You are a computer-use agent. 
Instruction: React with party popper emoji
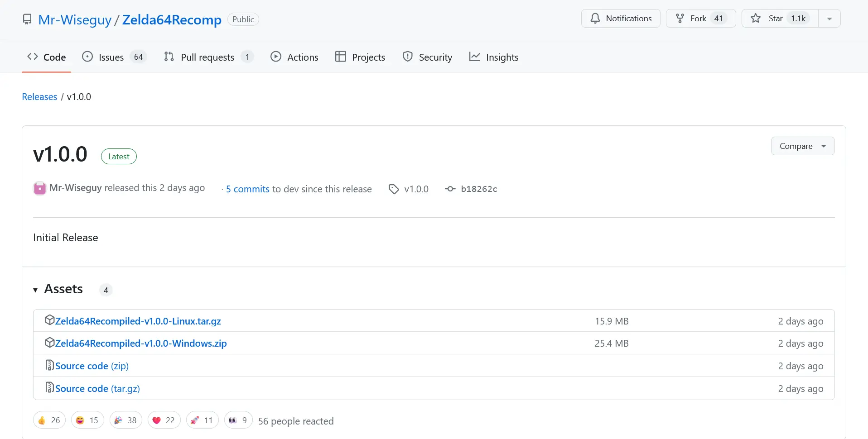126,420
